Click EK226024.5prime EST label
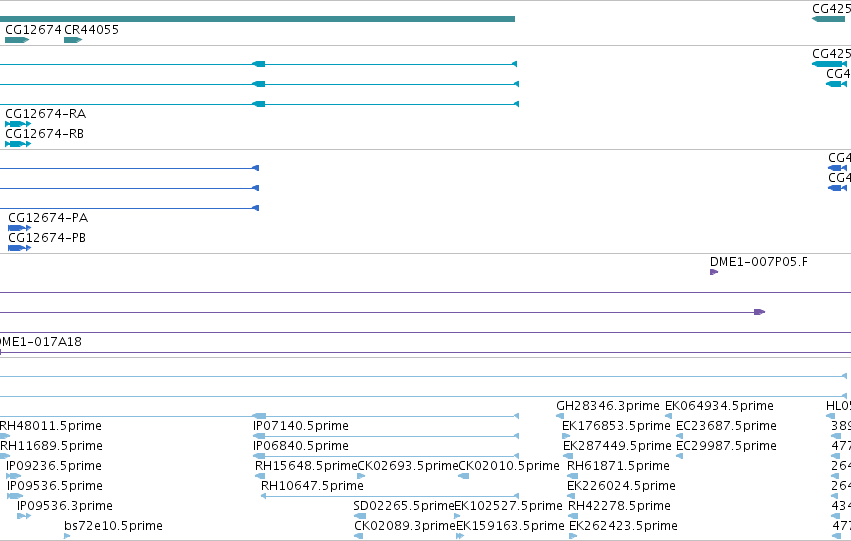The image size is (851, 541). point(621,486)
